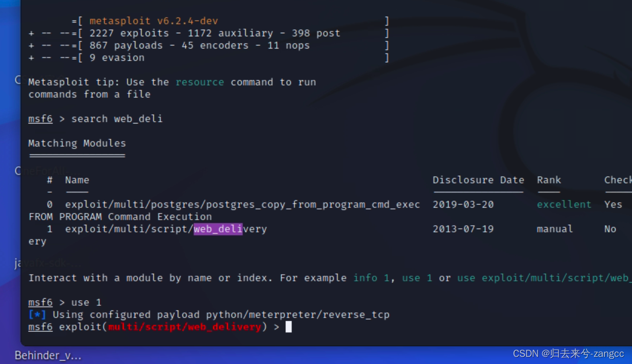Click the 'info 1' command suggestion
The width and height of the screenshot is (632, 364).
click(x=371, y=278)
